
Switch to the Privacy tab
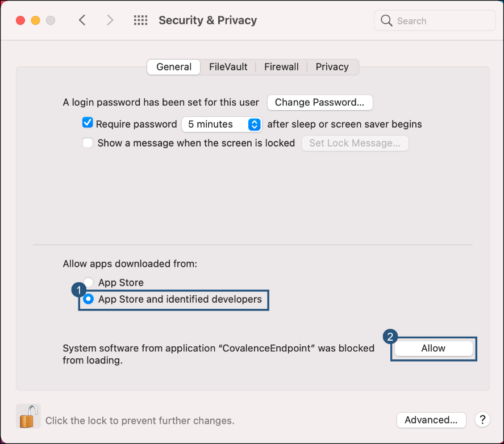(332, 66)
